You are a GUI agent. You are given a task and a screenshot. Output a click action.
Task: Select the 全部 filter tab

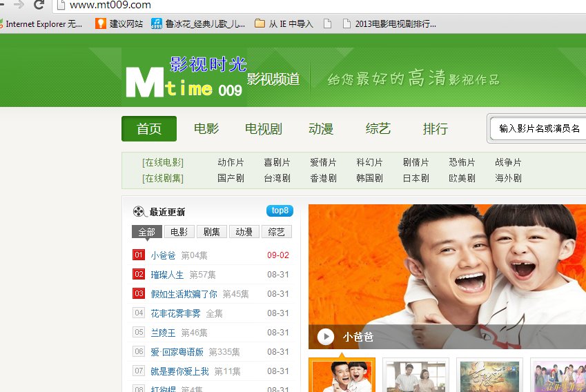coord(147,232)
